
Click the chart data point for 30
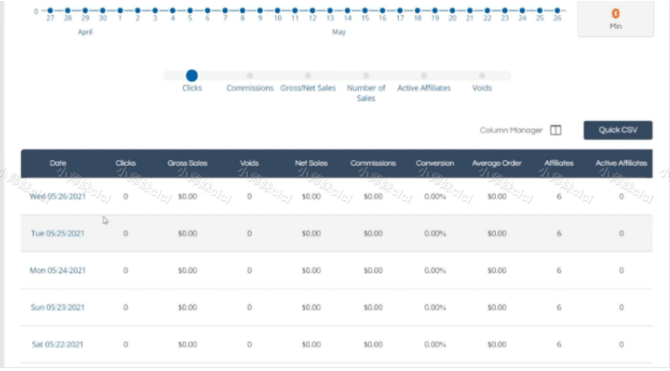pos(103,10)
